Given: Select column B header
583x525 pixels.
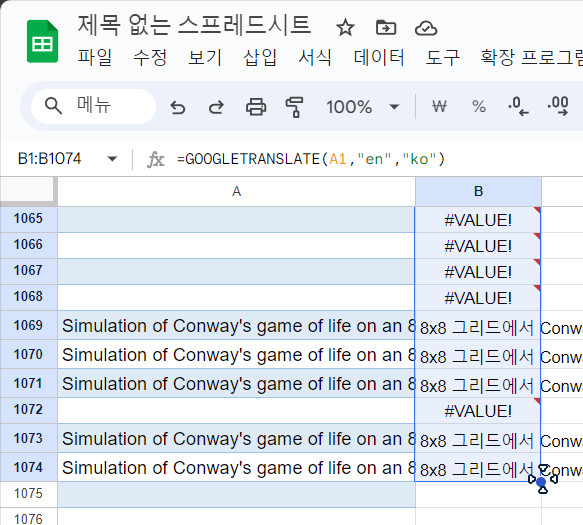Looking at the screenshot, I should [478, 191].
